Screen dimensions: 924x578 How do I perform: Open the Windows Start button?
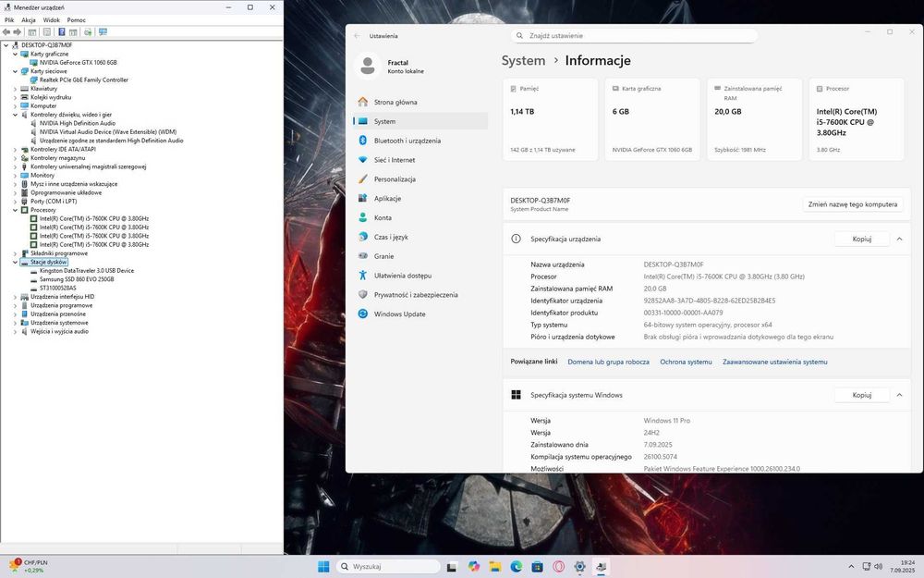323,567
